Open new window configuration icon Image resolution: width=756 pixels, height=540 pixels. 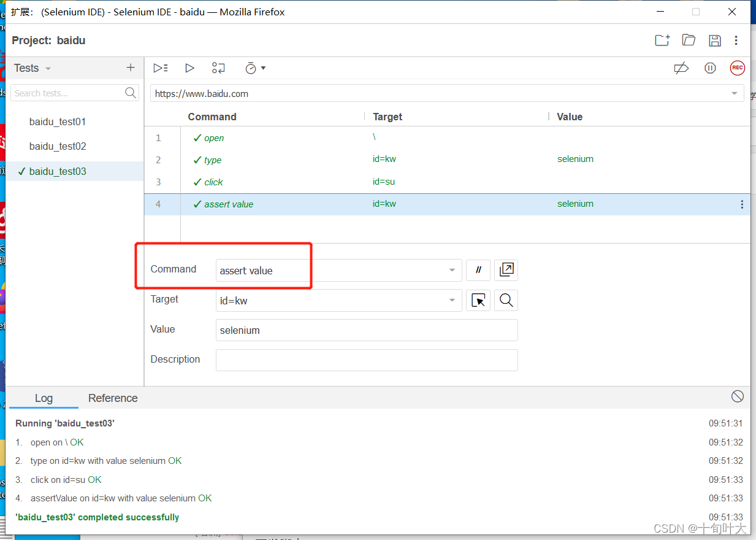[506, 270]
